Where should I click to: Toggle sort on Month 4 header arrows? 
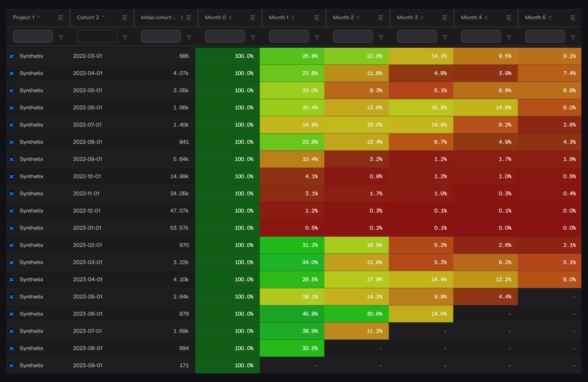(486, 18)
